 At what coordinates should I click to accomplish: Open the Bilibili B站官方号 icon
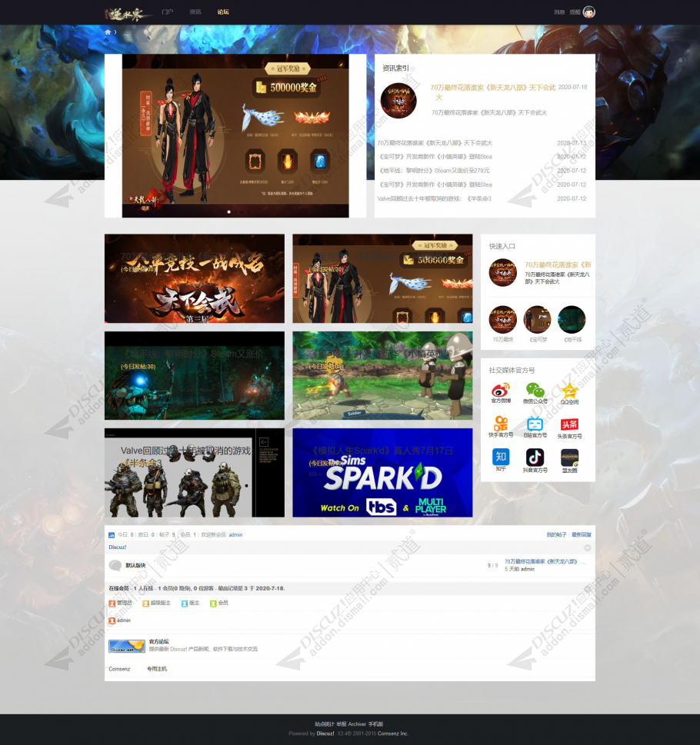535,424
